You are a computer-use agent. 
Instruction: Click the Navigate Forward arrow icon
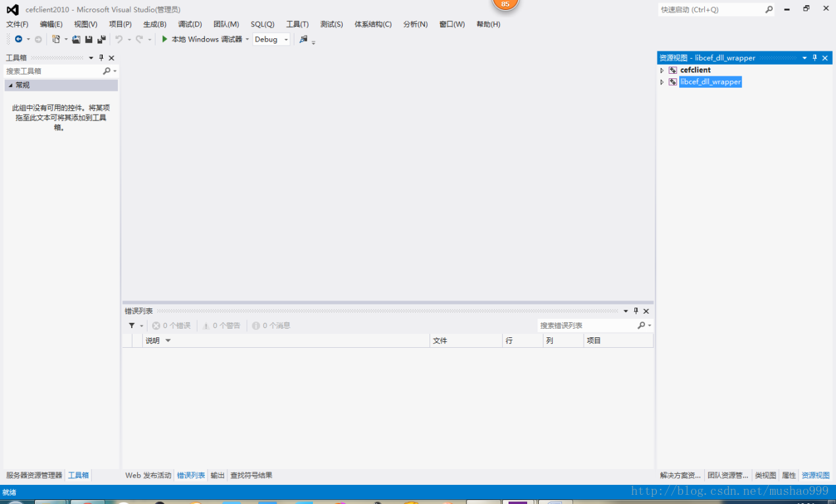click(x=38, y=40)
